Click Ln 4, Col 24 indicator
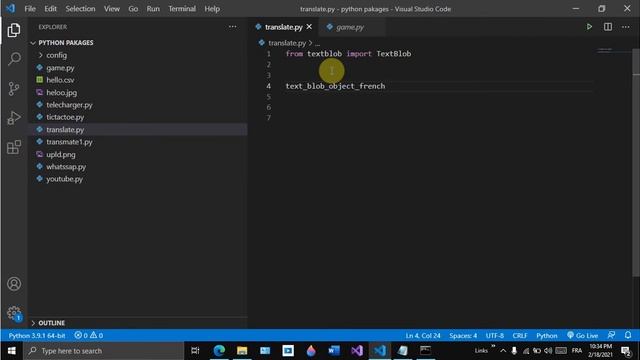Viewport: 640px width, 360px height. 423,336
